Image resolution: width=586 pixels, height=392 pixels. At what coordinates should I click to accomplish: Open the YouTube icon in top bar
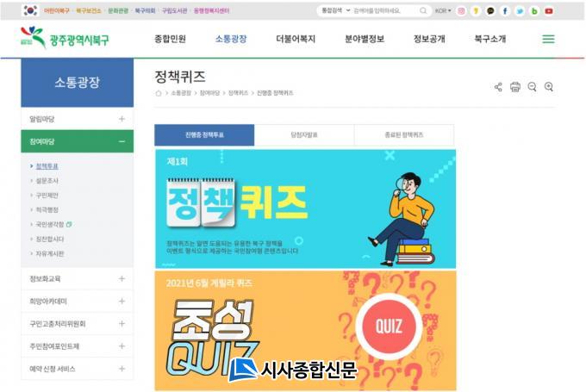549,11
